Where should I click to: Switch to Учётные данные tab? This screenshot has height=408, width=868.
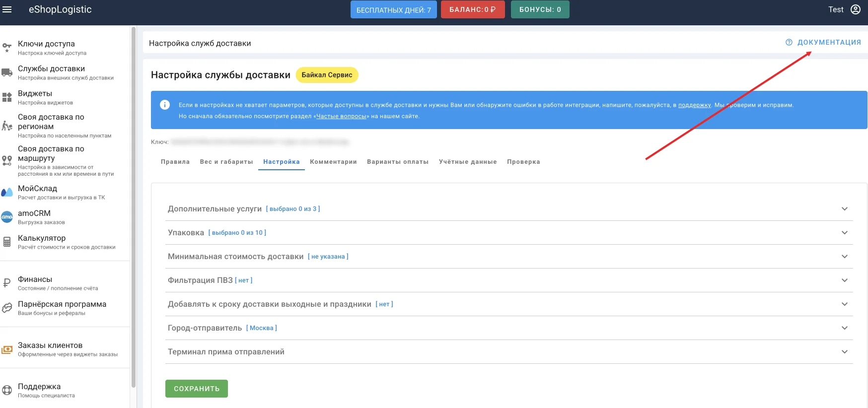click(x=468, y=162)
